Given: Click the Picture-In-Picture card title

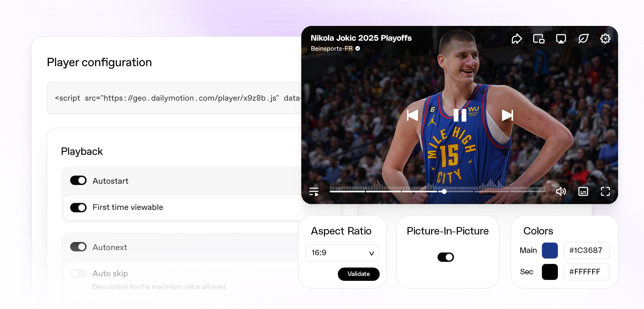Looking at the screenshot, I should click(448, 231).
